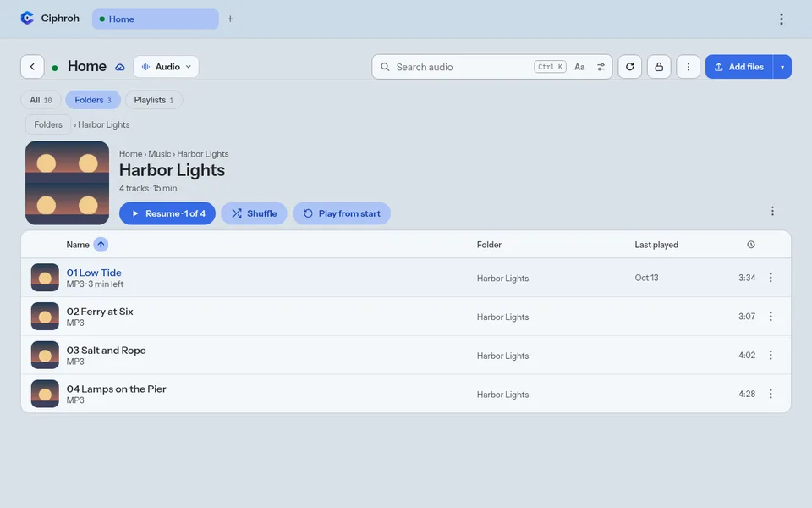Open the Audio view dropdown
Screen dimensions: 812x508
(167, 67)
